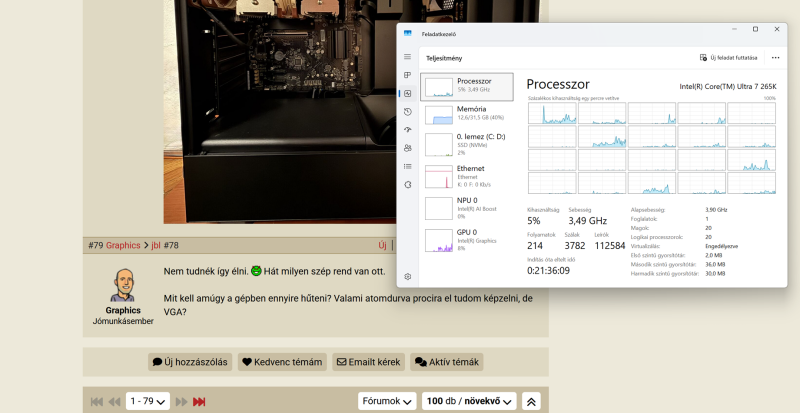The width and height of the screenshot is (800, 413).
Task: Open the #78 reference link
Action: [x=171, y=246]
